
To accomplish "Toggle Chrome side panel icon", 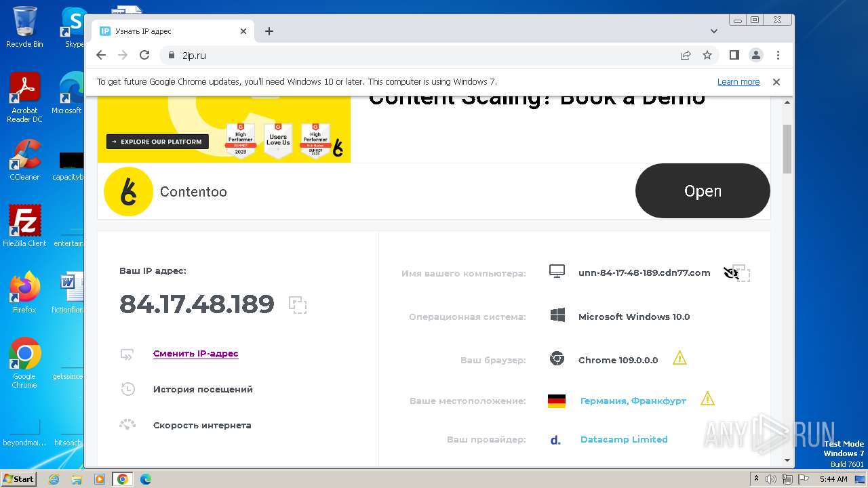I will click(734, 55).
